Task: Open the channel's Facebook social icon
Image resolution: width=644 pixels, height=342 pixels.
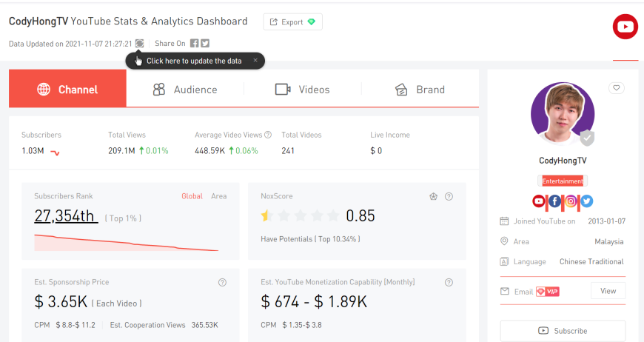Action: coord(555,201)
